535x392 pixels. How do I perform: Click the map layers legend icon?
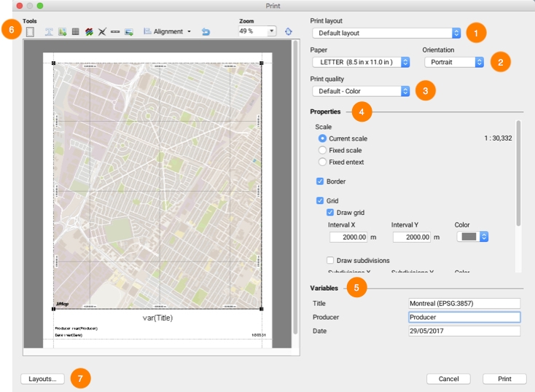[89, 32]
